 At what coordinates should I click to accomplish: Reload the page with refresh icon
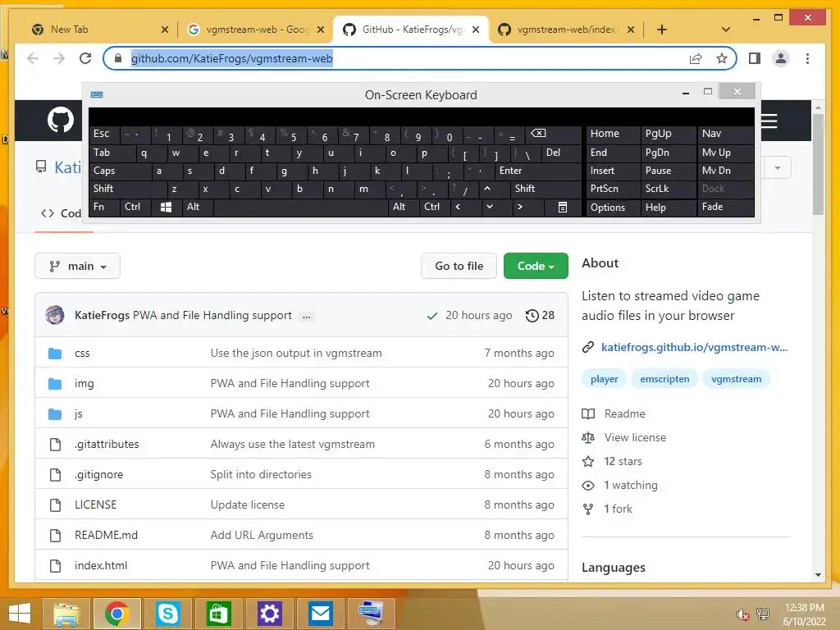coord(85,58)
